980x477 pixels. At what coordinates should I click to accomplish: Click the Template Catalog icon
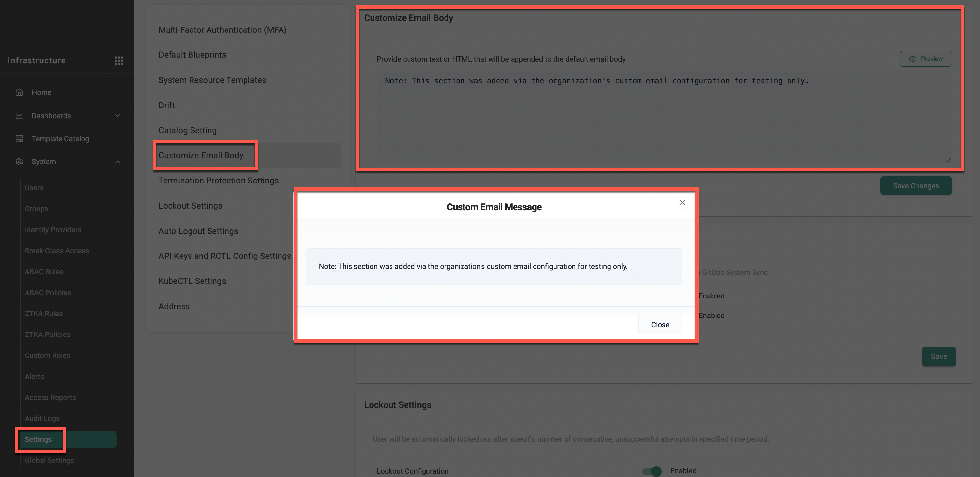pos(19,139)
